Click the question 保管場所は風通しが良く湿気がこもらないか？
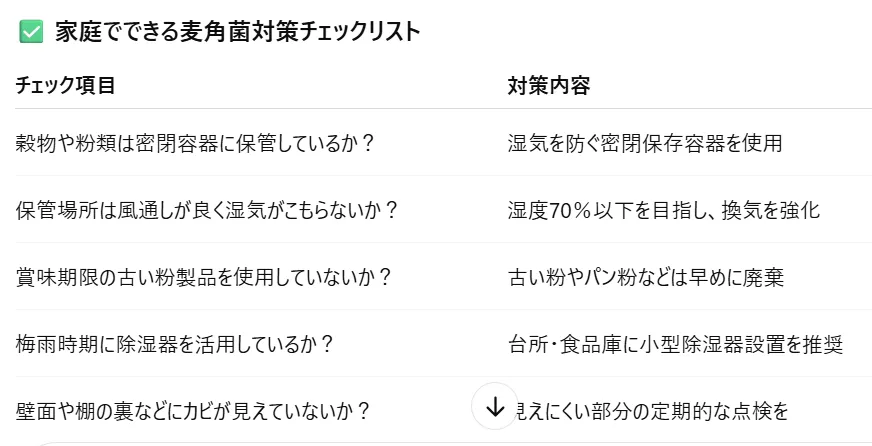Screen dimensions: 872x446 pyautogui.click(x=208, y=210)
